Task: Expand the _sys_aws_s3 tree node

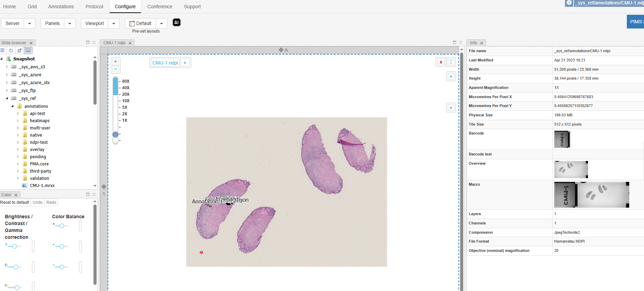Action: tap(7, 67)
